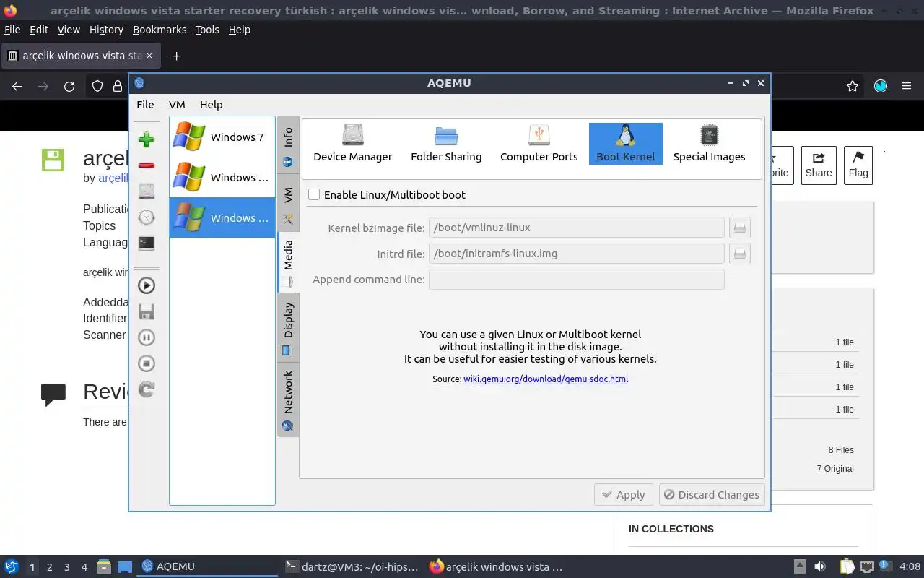The image size is (924, 578).
Task: Select the second Windows VM in the list
Action: pos(222,177)
